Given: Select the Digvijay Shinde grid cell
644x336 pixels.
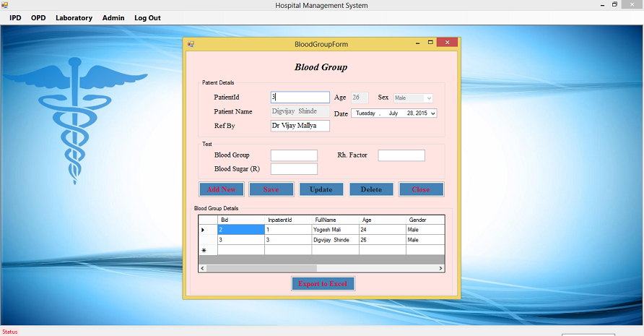Looking at the screenshot, I should pyautogui.click(x=335, y=240).
